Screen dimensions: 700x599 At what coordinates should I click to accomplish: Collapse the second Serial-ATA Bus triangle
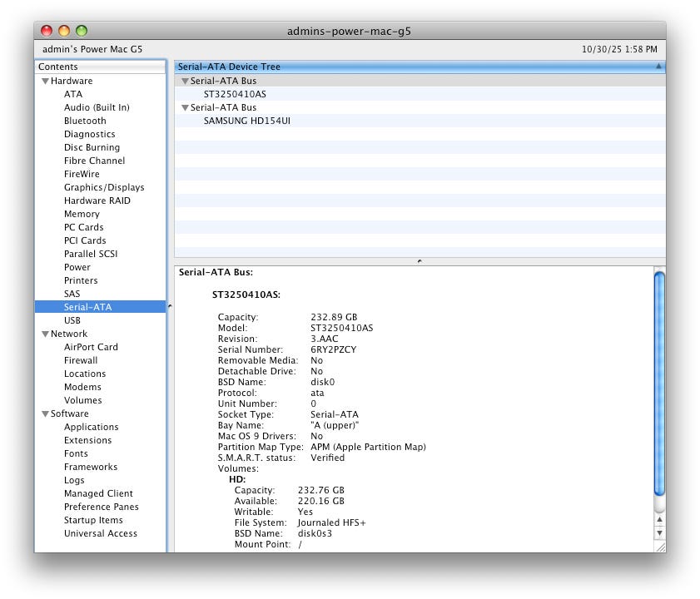tap(185, 108)
